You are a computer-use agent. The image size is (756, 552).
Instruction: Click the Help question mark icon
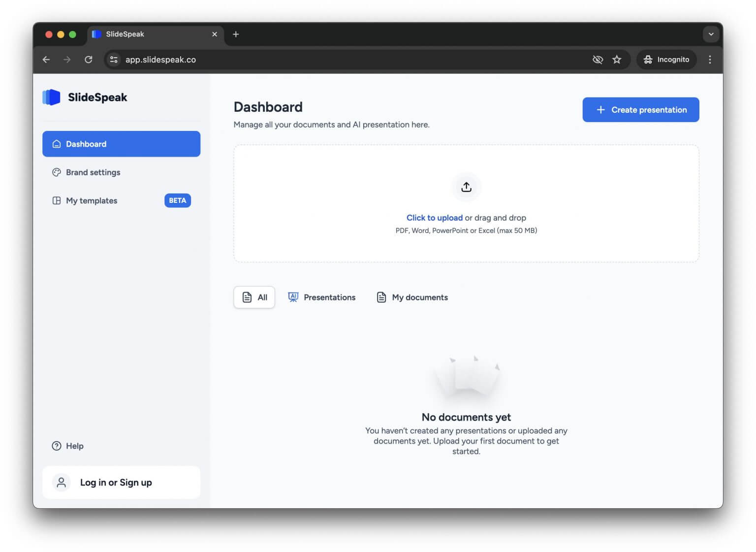click(x=56, y=446)
